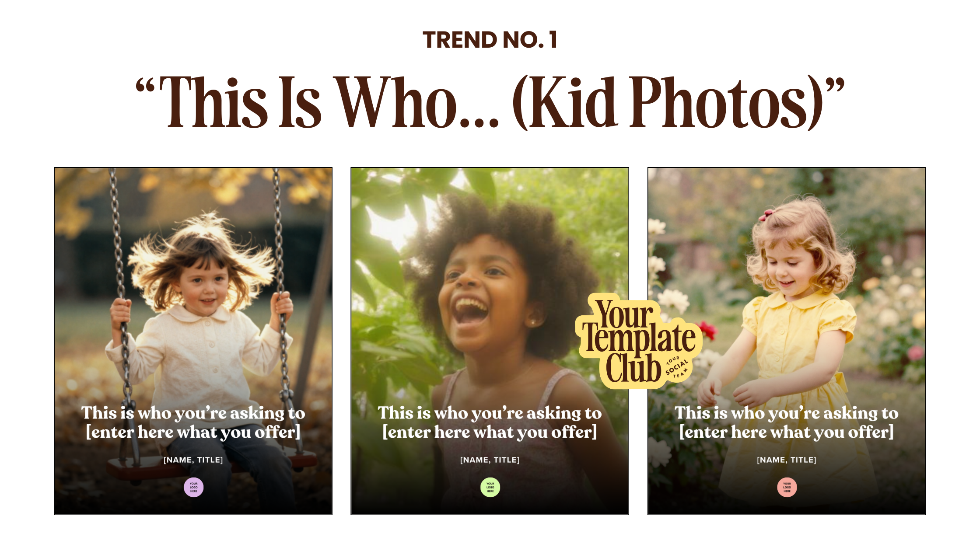Click the word 'Club' in the sticker
Image resolution: width=980 pixels, height=551 pixels.
coord(633,368)
